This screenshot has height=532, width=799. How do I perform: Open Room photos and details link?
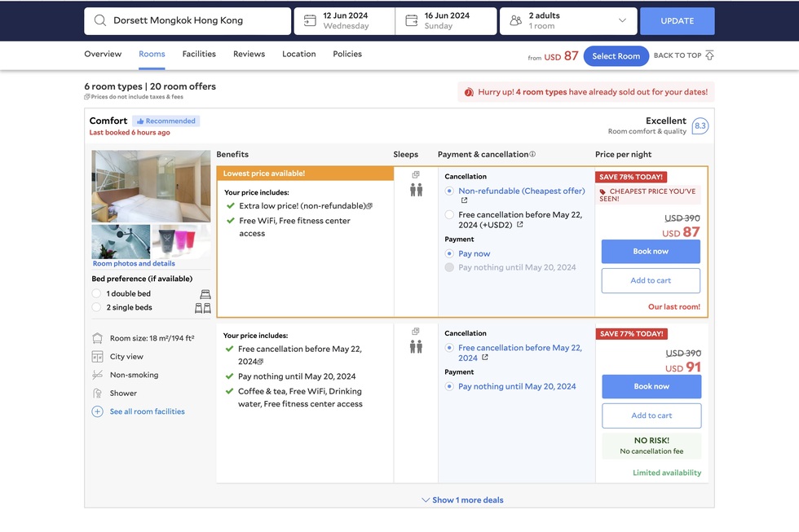134,264
